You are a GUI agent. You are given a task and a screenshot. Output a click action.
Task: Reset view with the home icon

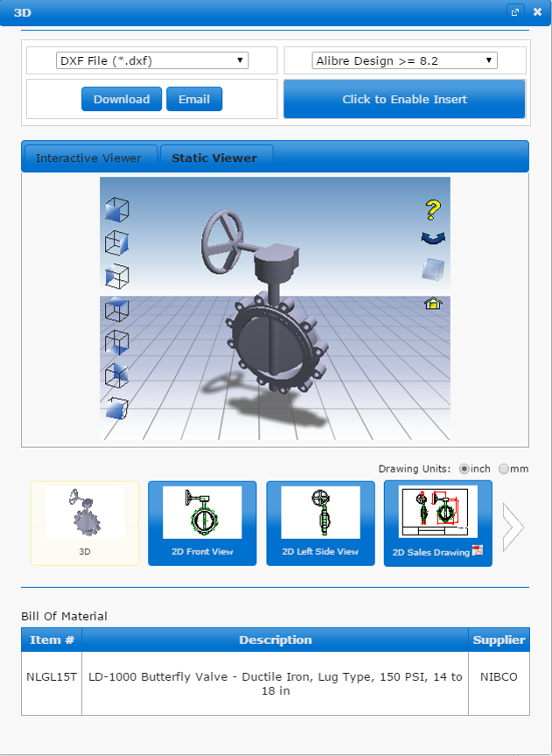coord(432,304)
